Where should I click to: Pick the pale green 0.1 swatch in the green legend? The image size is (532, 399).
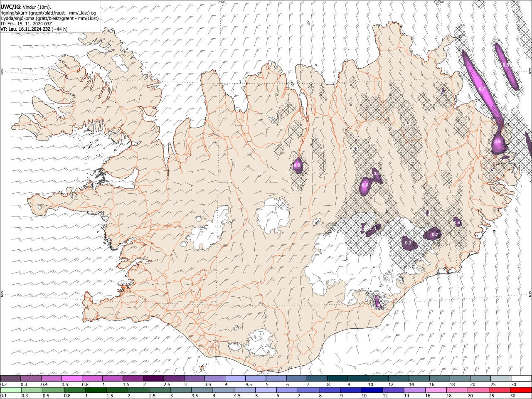[x=10, y=390]
